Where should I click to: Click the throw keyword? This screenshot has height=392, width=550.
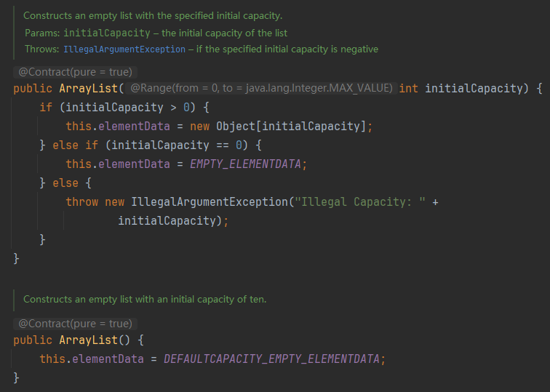tap(82, 202)
